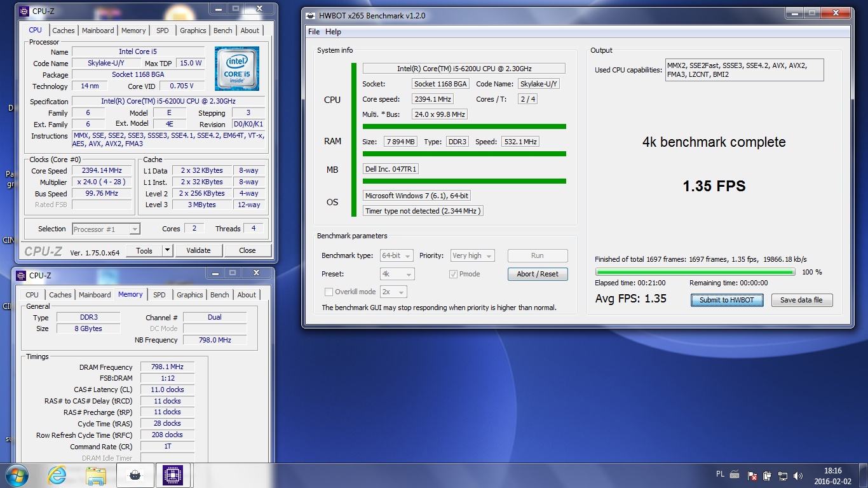Image resolution: width=868 pixels, height=488 pixels.
Task: Toggle the Pmode checkbox
Action: pos(453,274)
